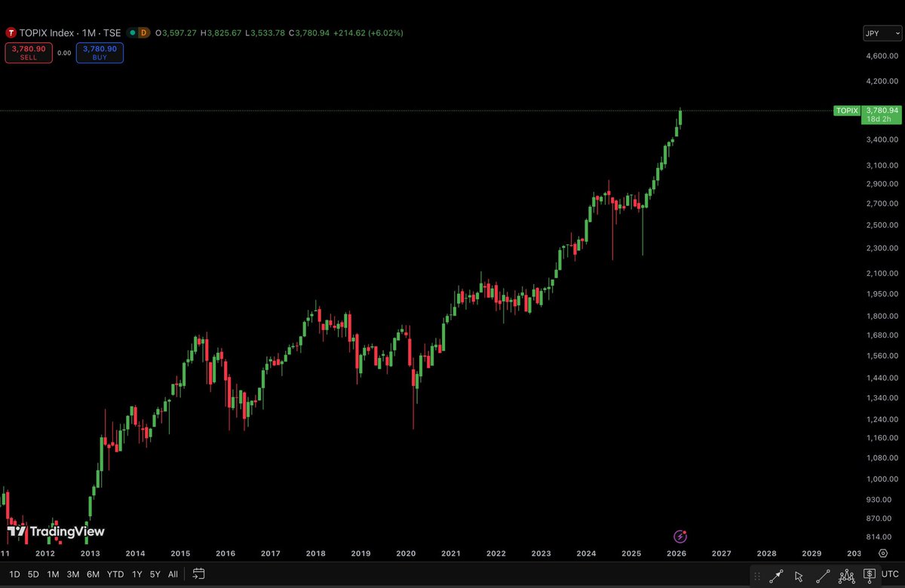Click the 2023 time axis label

541,553
